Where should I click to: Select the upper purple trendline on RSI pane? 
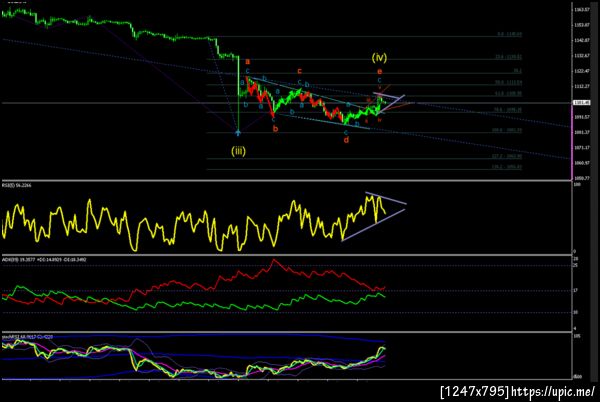click(x=386, y=198)
